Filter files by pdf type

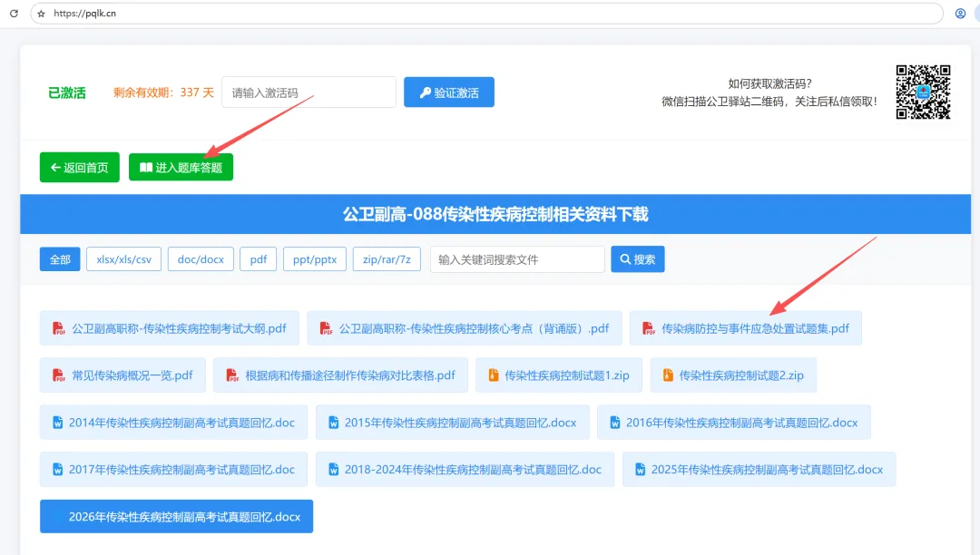click(x=258, y=259)
